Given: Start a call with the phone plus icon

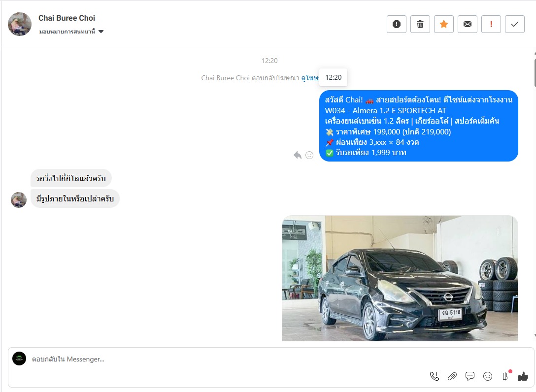Looking at the screenshot, I should pyautogui.click(x=435, y=376).
